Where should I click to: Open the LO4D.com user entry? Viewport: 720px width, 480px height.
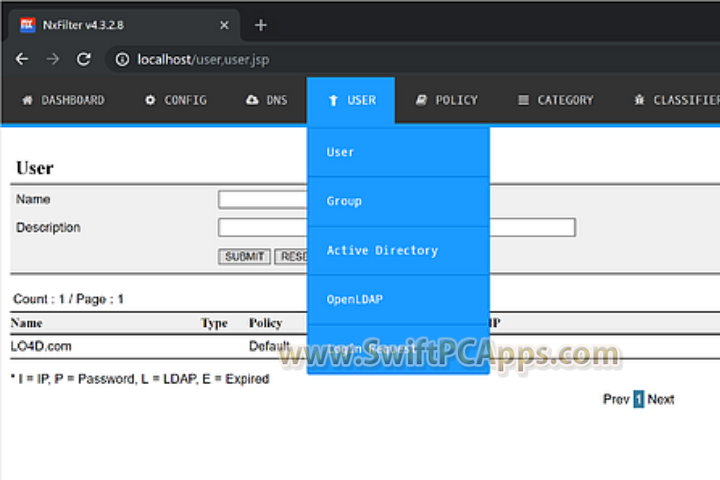tap(41, 346)
